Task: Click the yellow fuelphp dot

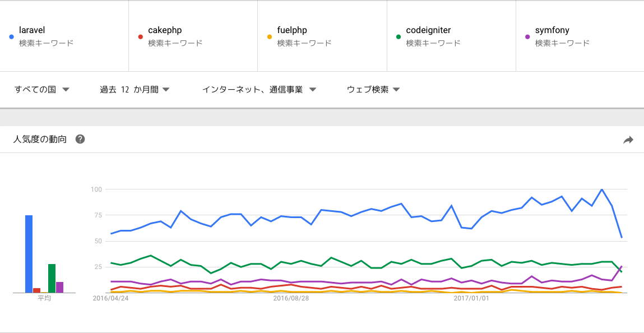Action: [x=270, y=37]
